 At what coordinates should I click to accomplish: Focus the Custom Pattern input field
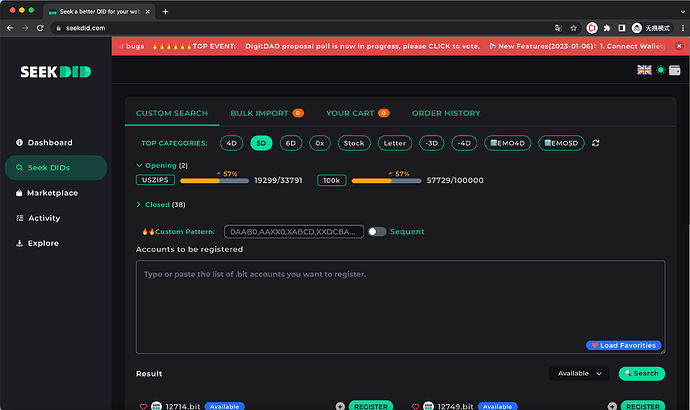pyautogui.click(x=294, y=231)
